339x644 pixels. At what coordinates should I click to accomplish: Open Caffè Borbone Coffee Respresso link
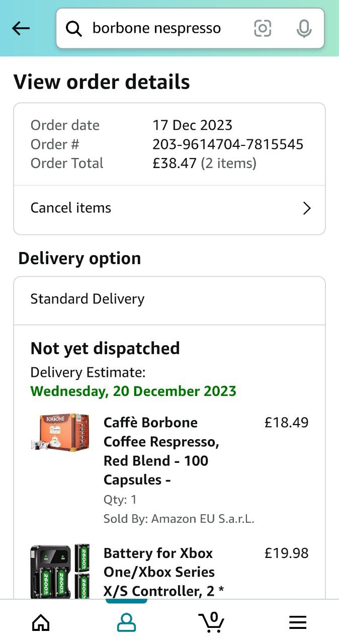pos(161,451)
